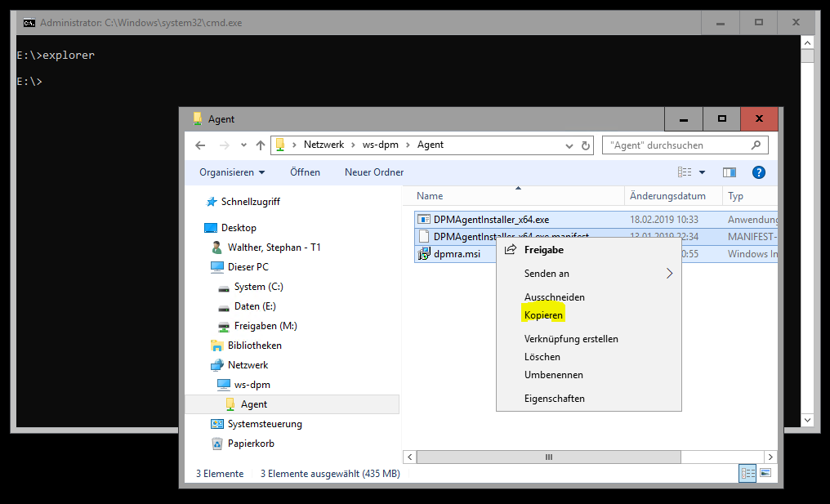
Task: Click the Desktop icon in navigation pane
Action: [x=211, y=228]
